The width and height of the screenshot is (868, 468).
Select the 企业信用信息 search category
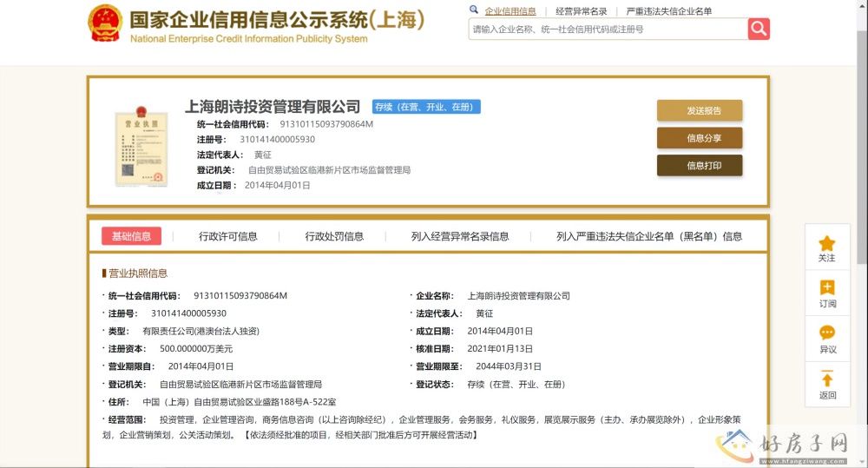point(510,11)
